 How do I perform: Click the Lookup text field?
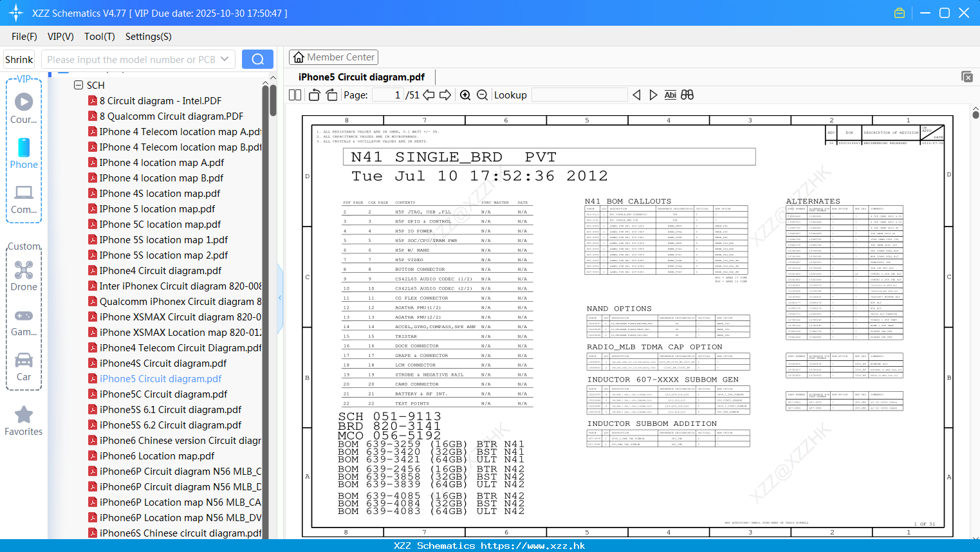(580, 95)
